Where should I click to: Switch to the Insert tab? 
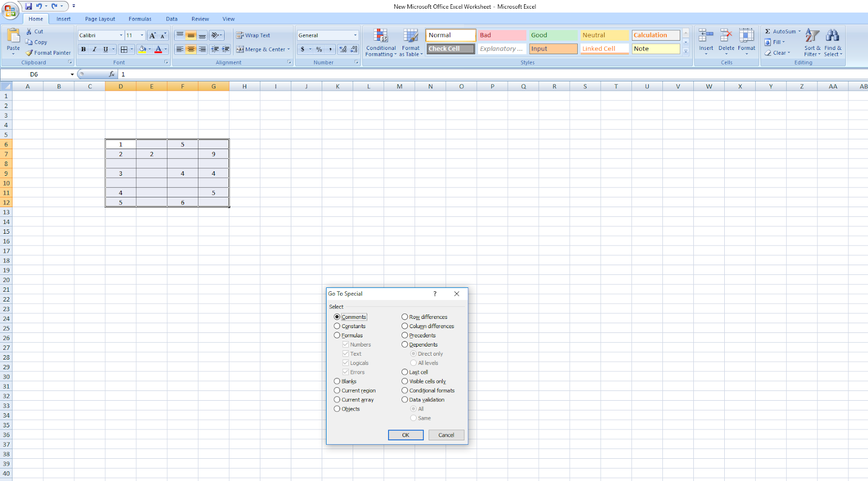coord(63,19)
